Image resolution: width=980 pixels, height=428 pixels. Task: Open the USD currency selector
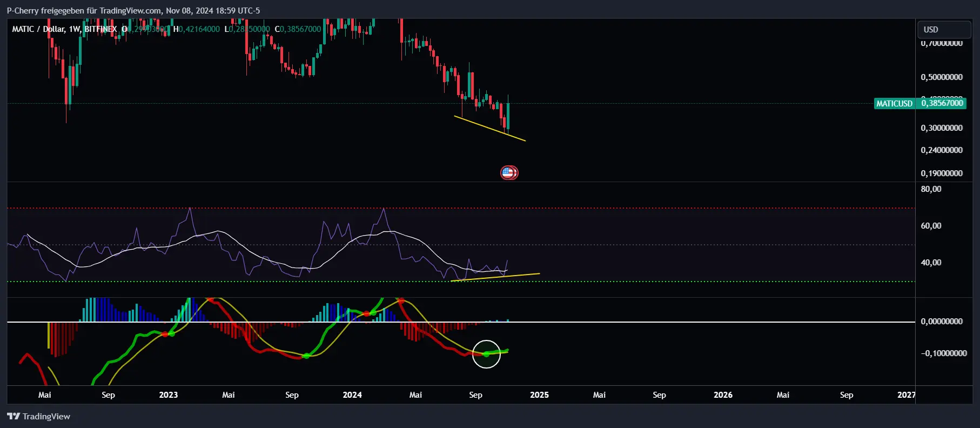pos(944,29)
